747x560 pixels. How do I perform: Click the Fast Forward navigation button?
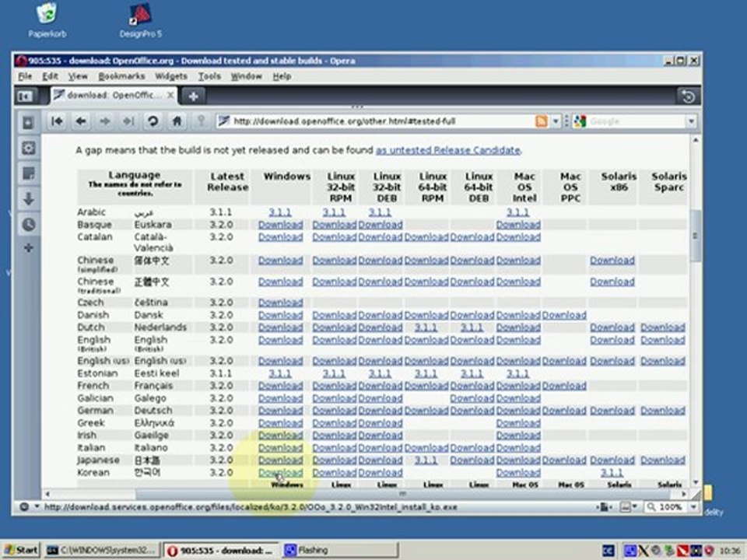pyautogui.click(x=128, y=121)
